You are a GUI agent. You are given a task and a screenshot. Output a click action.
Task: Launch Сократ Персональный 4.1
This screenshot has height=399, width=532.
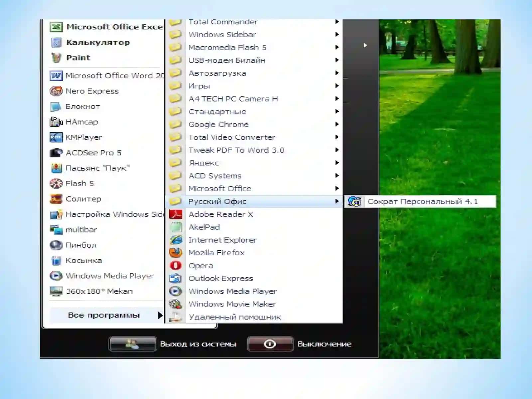420,201
